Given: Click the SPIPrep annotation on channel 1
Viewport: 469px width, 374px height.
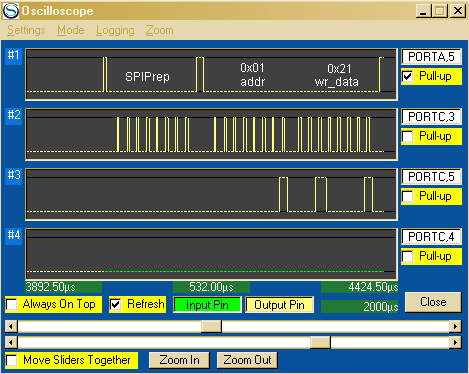Looking at the screenshot, I should point(147,77).
